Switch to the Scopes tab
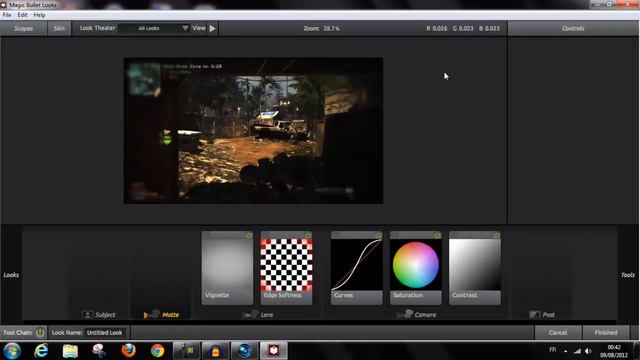 pos(24,29)
